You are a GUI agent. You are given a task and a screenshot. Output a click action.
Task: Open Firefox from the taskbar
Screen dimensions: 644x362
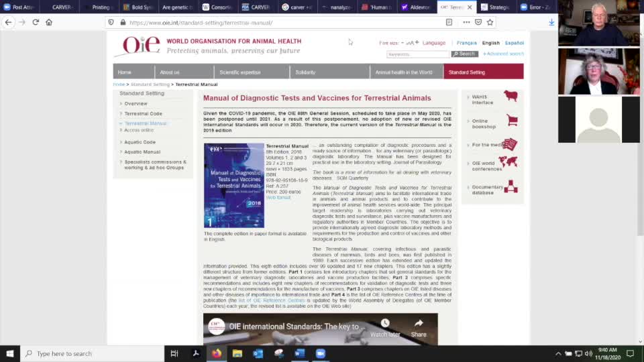click(217, 353)
